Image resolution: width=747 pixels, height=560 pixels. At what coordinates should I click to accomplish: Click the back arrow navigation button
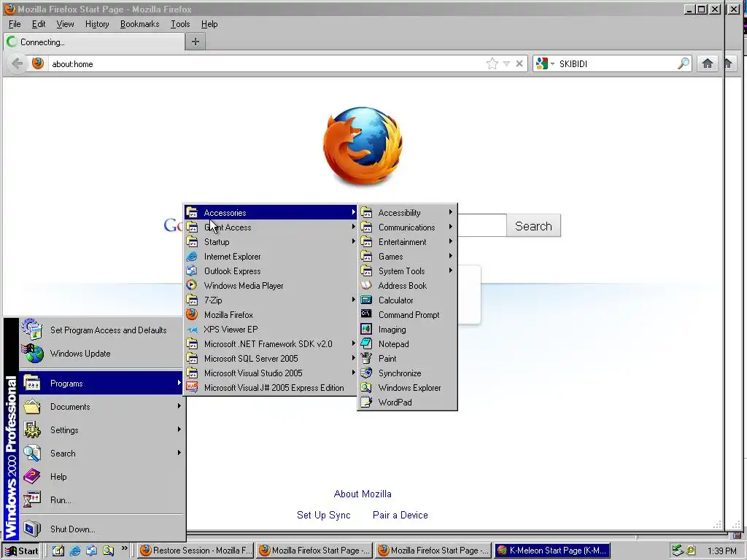coord(18,63)
